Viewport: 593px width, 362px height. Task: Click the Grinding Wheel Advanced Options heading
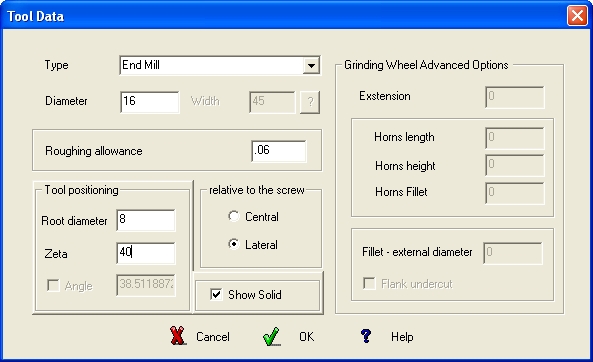click(426, 65)
